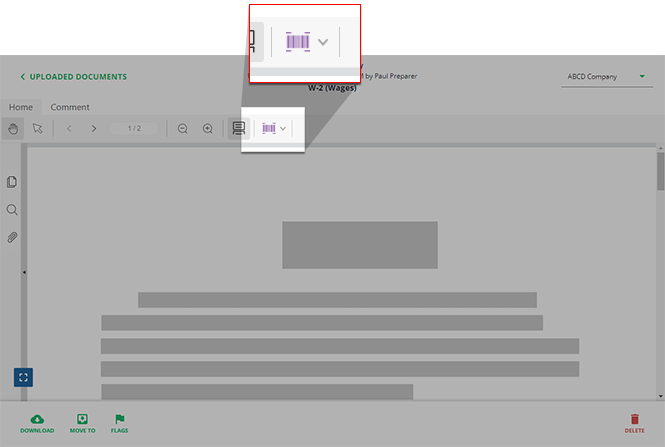Open the Comment tab
This screenshot has width=665, height=447.
pyautogui.click(x=70, y=107)
